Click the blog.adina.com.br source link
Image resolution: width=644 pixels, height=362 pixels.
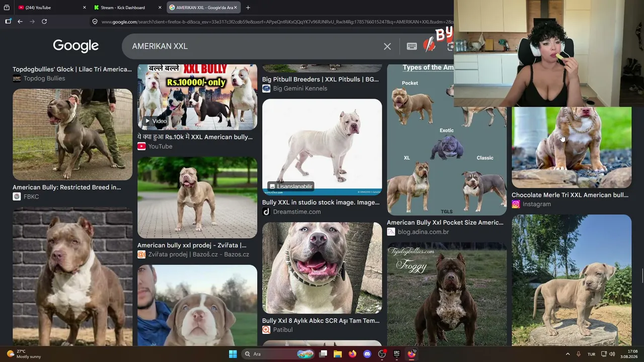pos(418,232)
